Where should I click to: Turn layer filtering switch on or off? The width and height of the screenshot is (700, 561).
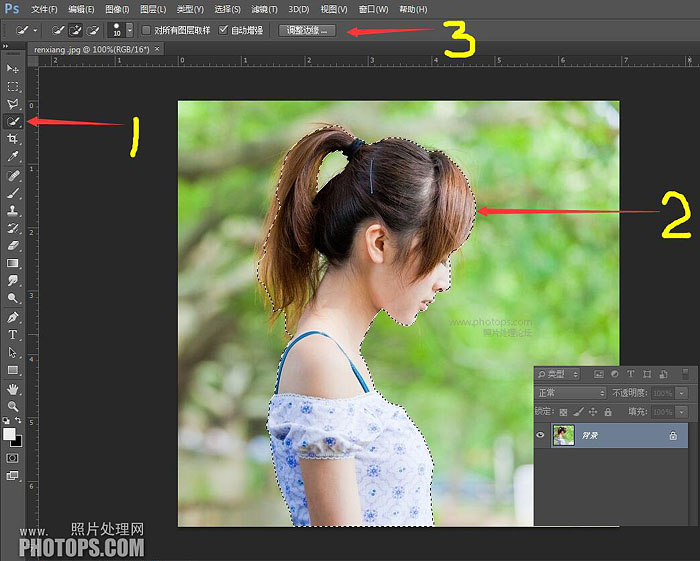point(686,374)
